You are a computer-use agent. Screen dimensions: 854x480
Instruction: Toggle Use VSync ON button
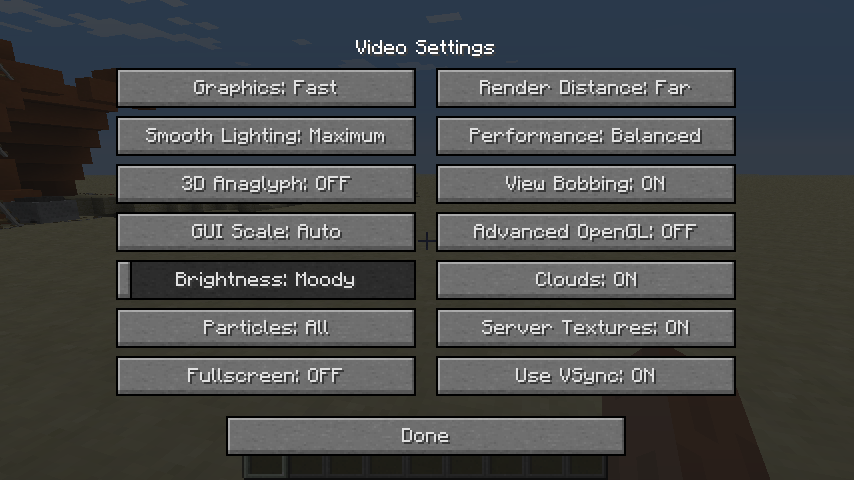[x=585, y=376]
